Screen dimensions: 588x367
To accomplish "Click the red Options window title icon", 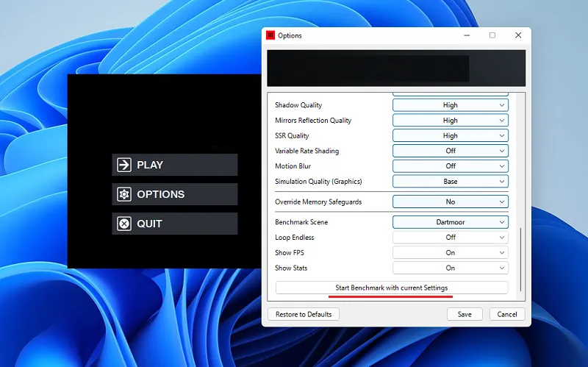I will (270, 35).
